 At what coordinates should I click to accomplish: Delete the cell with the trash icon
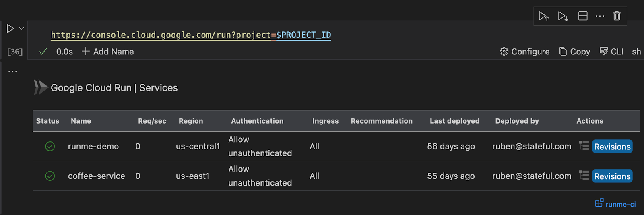click(x=617, y=16)
